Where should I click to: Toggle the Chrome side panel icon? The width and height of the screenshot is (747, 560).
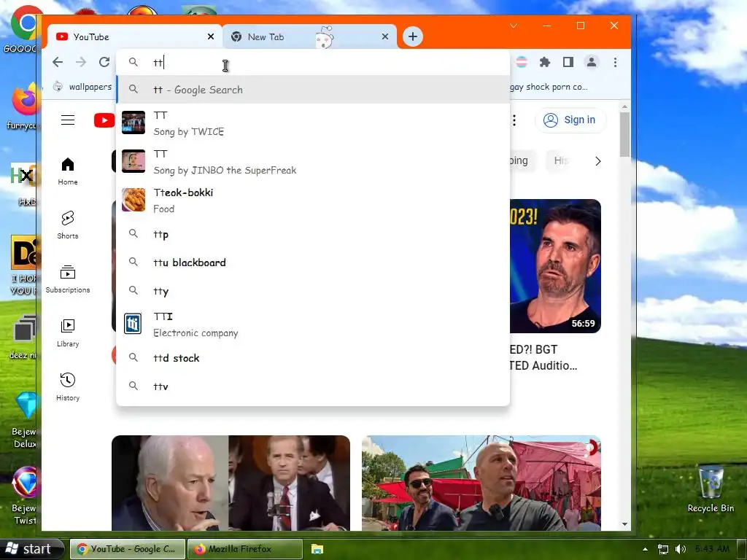(568, 63)
